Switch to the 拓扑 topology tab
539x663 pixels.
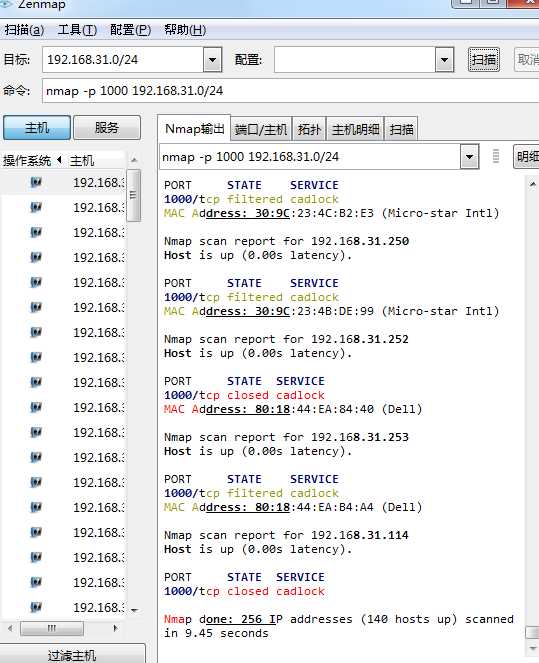[x=309, y=129]
